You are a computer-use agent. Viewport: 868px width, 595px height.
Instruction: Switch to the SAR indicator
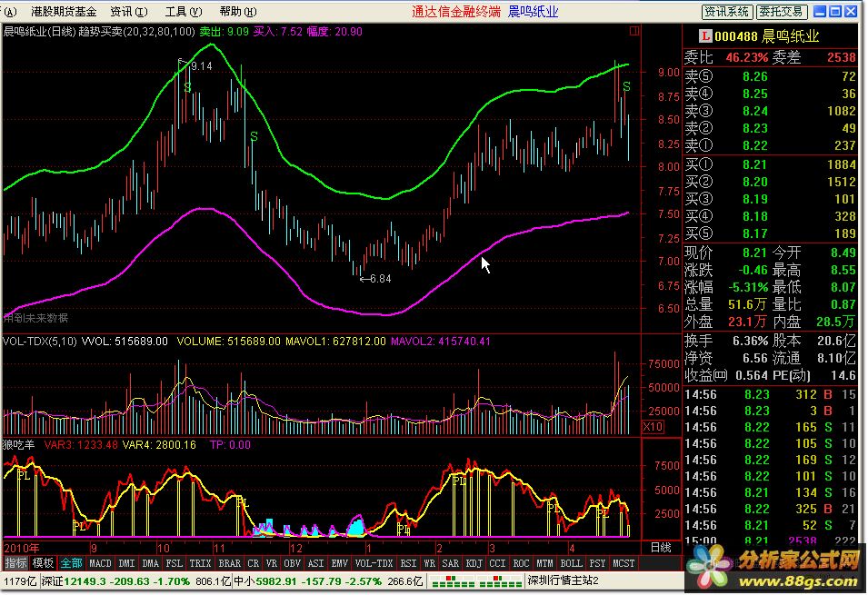[450, 563]
